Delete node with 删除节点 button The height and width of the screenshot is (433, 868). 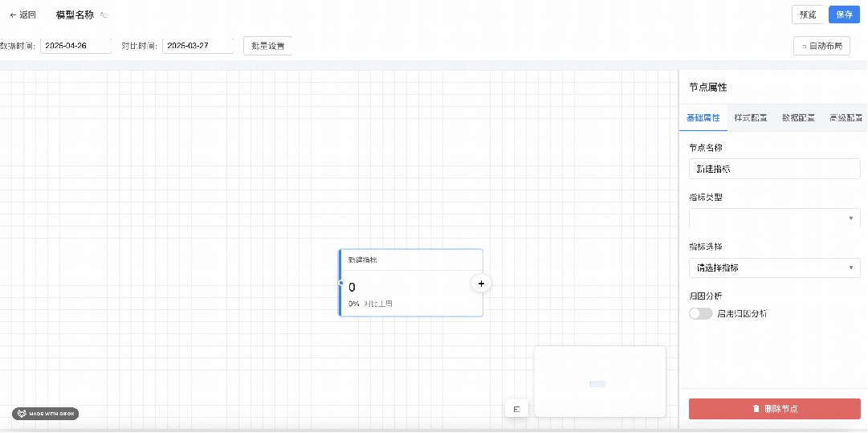[x=774, y=409]
